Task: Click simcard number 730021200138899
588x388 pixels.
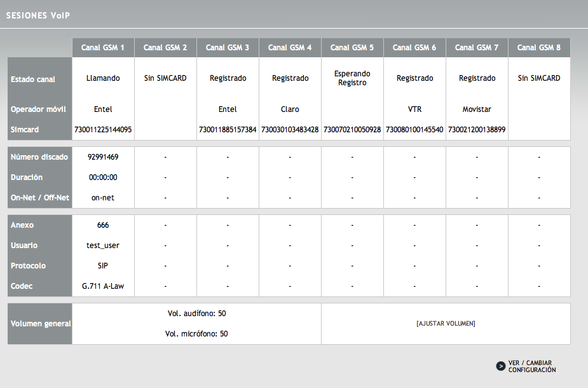Action: 477,130
